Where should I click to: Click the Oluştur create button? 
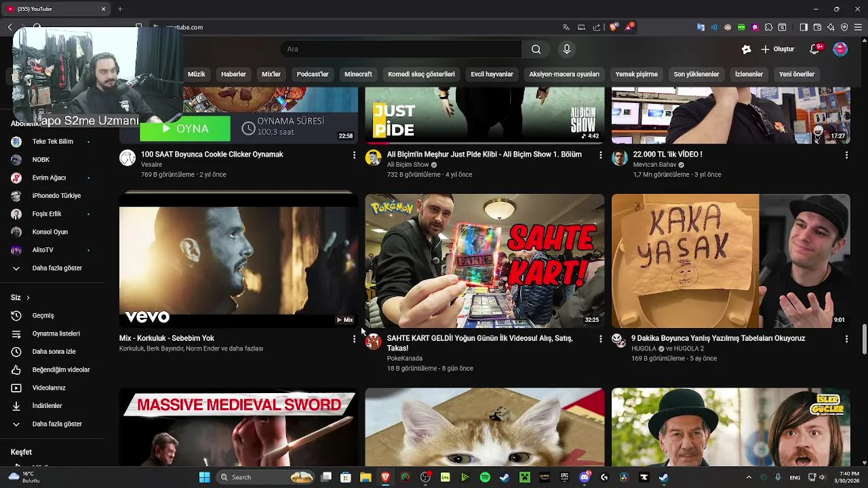[x=777, y=49]
